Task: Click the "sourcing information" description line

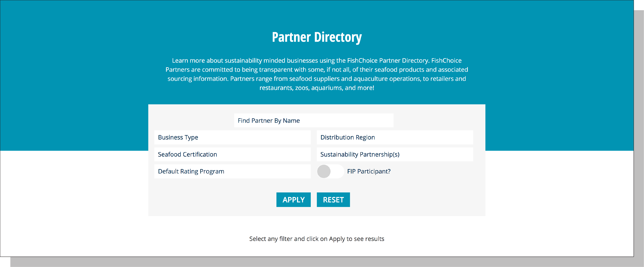Action: (317, 79)
